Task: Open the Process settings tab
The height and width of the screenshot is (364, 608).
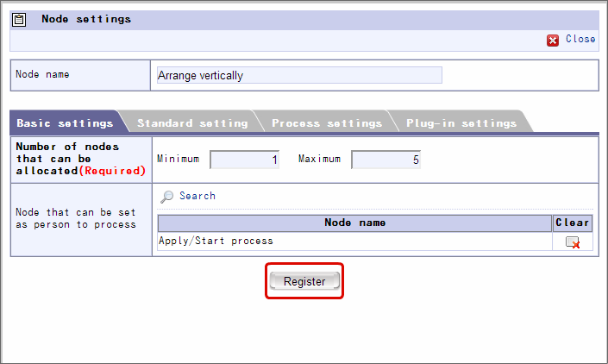Action: pos(327,123)
